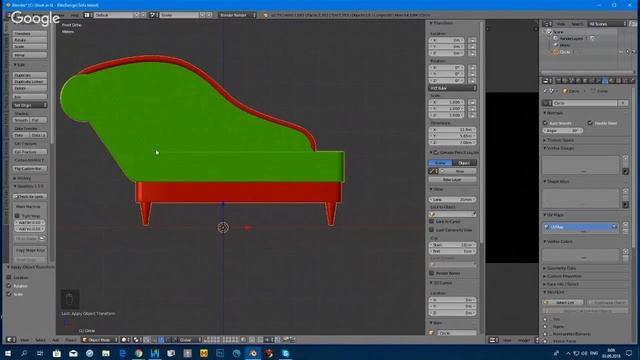Viewport: 640px width, 360px height.
Task: Lock the Location X transform
Action: tap(472, 40)
